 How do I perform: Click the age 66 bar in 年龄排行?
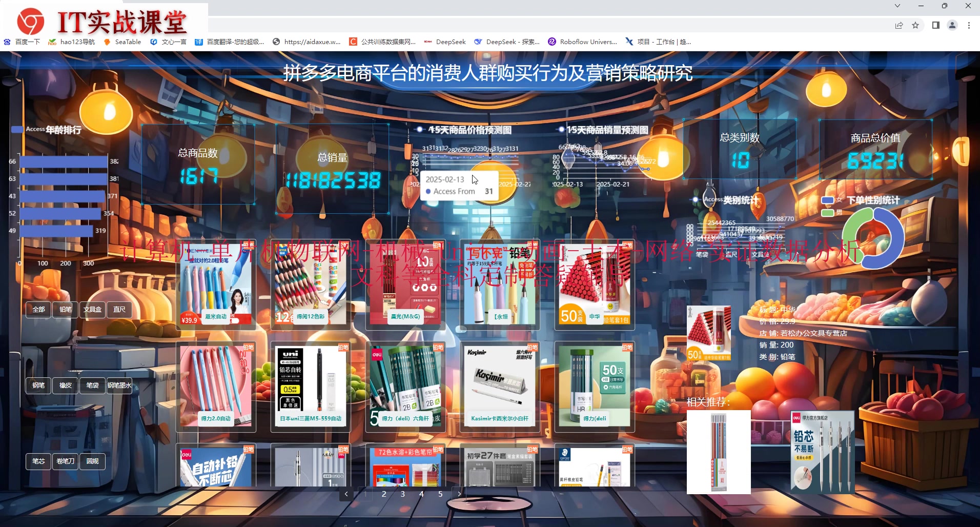coord(64,161)
